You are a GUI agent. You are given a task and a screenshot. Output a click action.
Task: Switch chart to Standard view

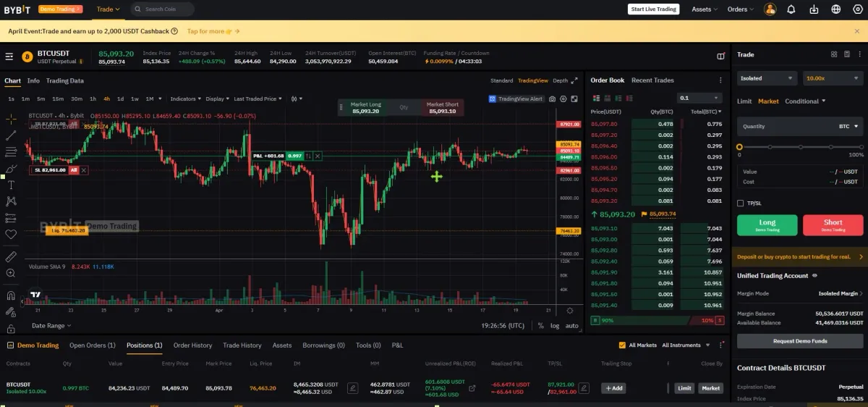tap(501, 80)
